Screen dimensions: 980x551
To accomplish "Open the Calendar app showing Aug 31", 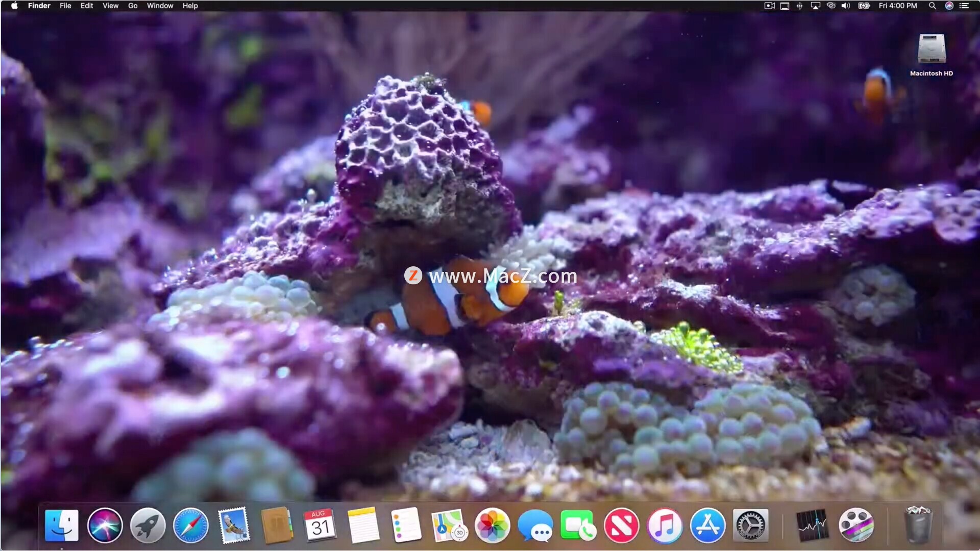I will (x=320, y=525).
